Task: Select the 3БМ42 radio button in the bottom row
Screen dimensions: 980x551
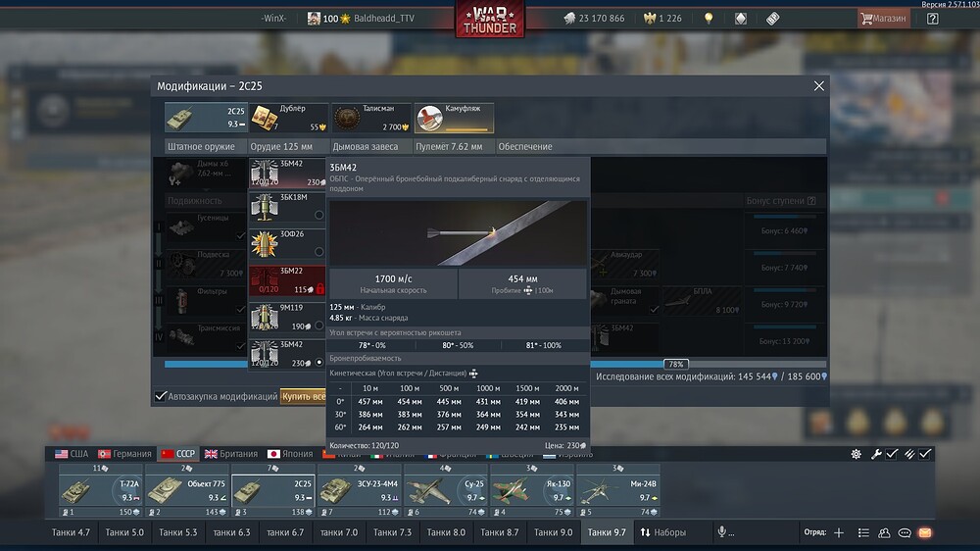Action: [x=318, y=362]
